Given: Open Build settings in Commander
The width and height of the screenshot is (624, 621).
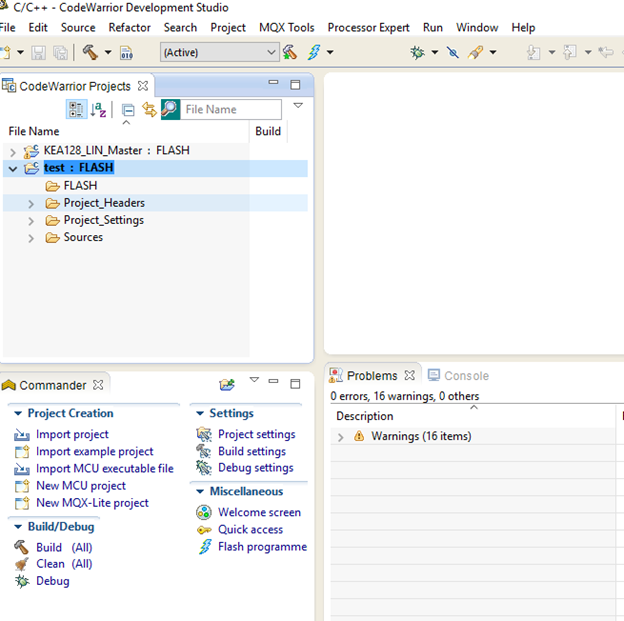Looking at the screenshot, I should click(x=252, y=451).
